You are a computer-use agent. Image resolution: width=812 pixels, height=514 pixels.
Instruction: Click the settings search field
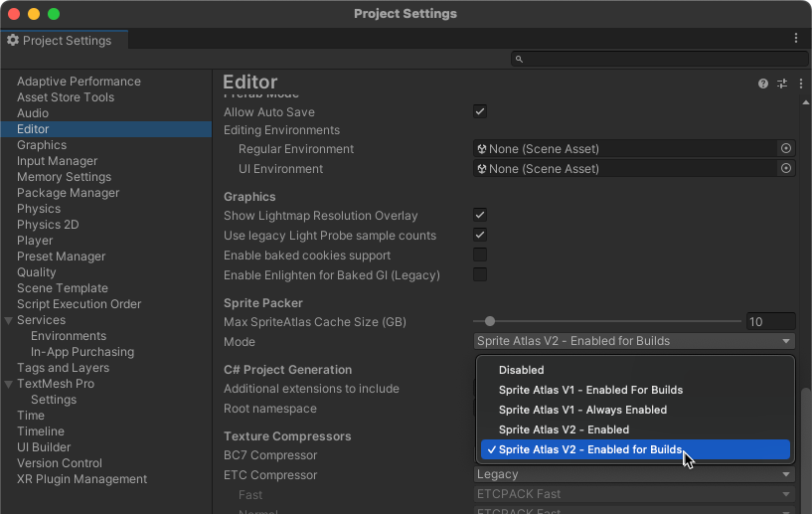pyautogui.click(x=656, y=60)
